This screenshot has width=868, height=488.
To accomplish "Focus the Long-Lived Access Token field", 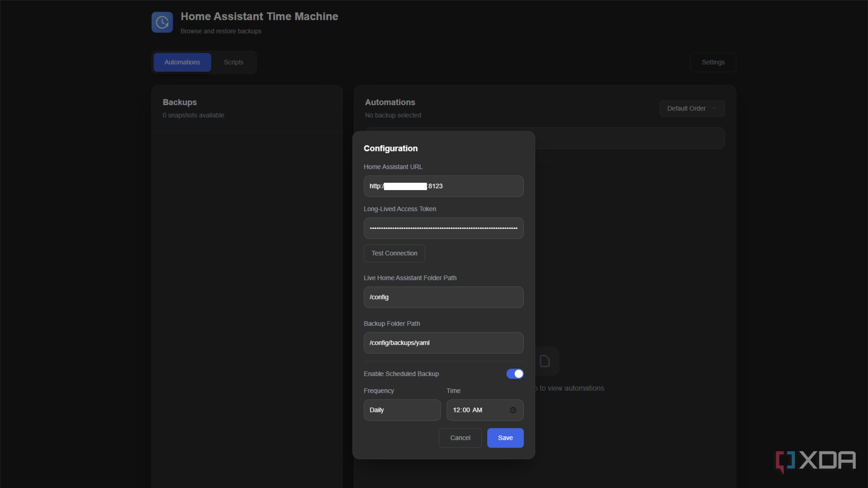I will point(444,228).
